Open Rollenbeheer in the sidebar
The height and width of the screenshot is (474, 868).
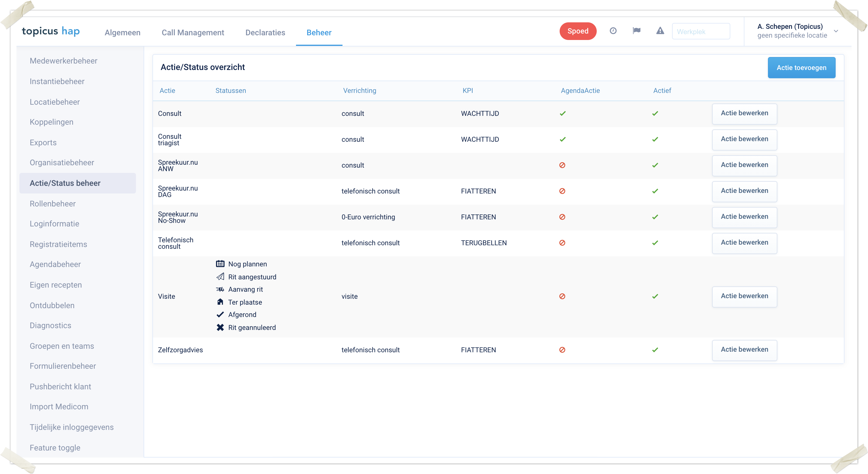(53, 204)
